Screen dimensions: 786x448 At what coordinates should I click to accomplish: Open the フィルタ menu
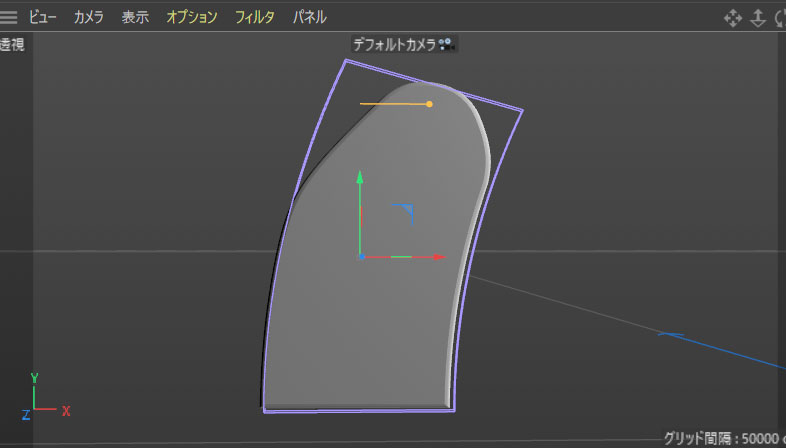pyautogui.click(x=254, y=17)
